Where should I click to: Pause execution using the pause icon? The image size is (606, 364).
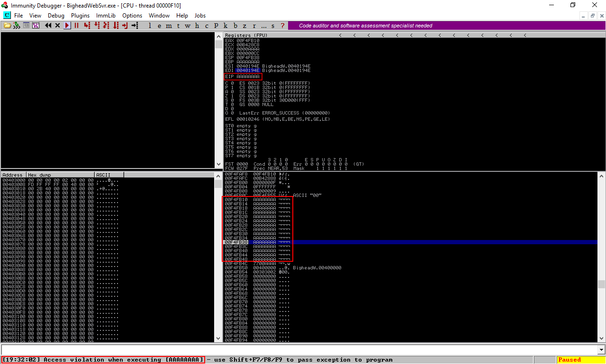(76, 26)
